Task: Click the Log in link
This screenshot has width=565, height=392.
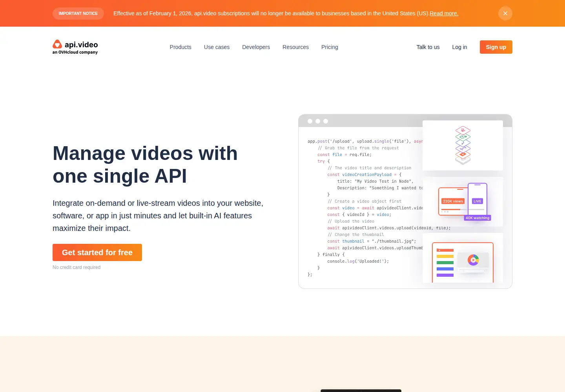Action: 459,47
